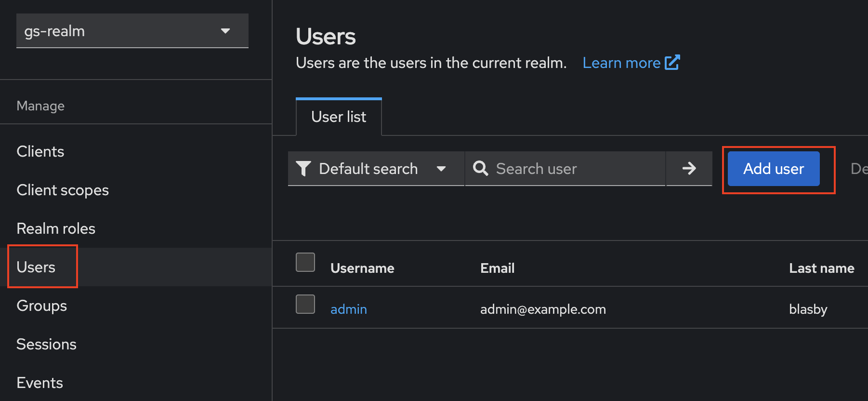Viewport: 868px width, 401px height.
Task: Open the Groups section
Action: [42, 306]
